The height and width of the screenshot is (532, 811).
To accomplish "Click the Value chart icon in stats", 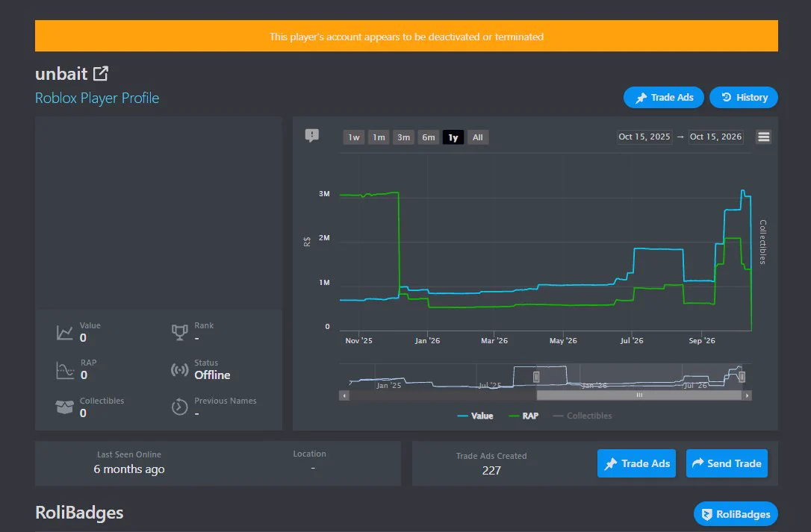I will 65,333.
